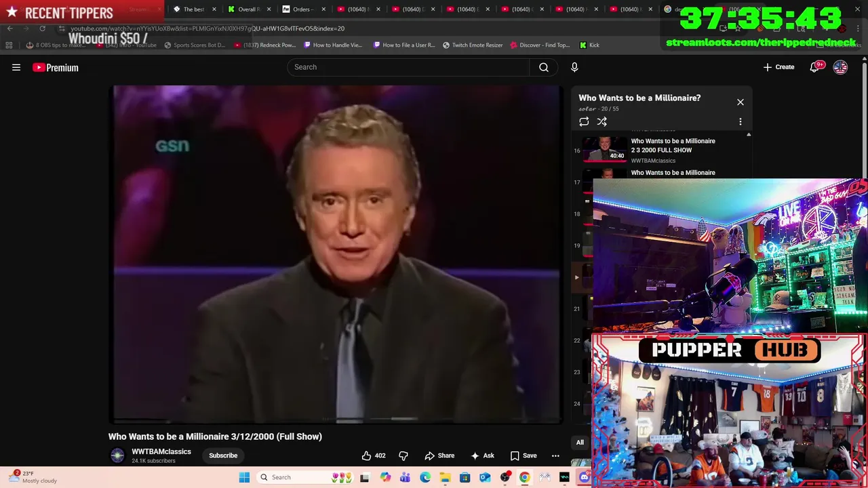Screen dimensions: 868x488
Task: Open Microsoft Teams from the taskbar
Action: click(405, 478)
